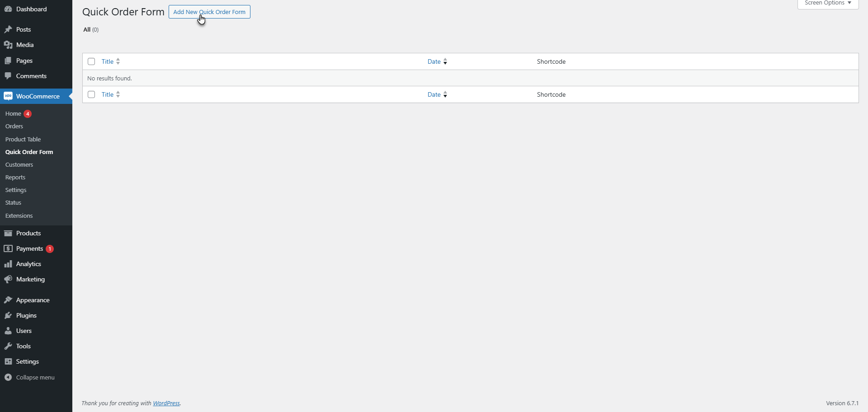Viewport: 868px width, 412px height.
Task: Sort by Date using footer sort arrows
Action: [x=445, y=94]
